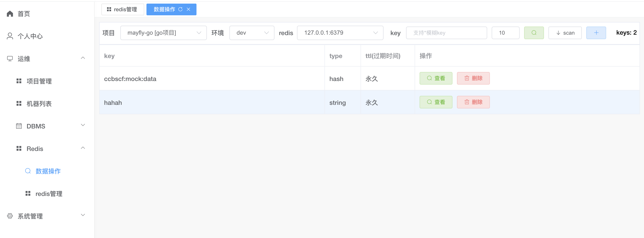This screenshot has height=238, width=644.
Task: Click the scan button
Action: (x=565, y=33)
